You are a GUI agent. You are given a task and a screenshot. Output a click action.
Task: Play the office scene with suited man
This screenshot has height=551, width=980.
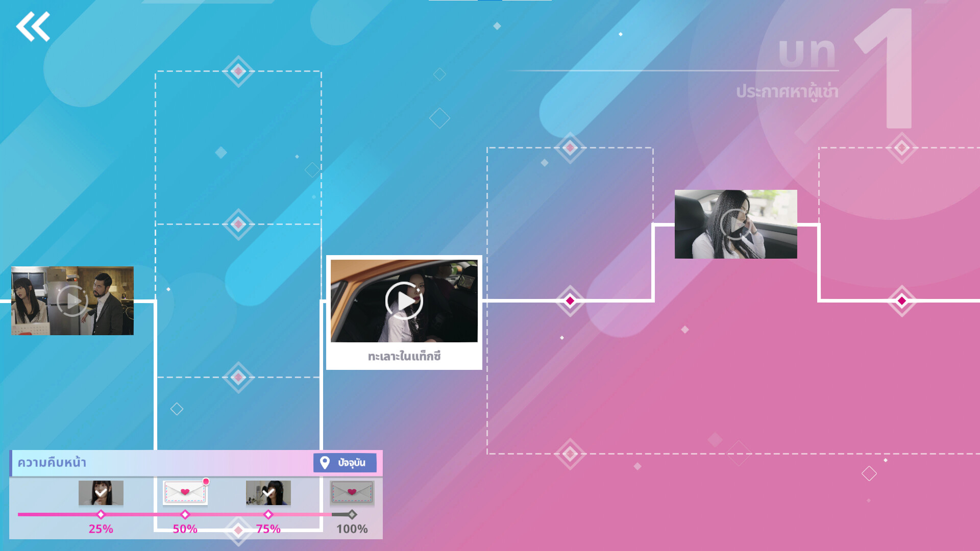click(72, 300)
